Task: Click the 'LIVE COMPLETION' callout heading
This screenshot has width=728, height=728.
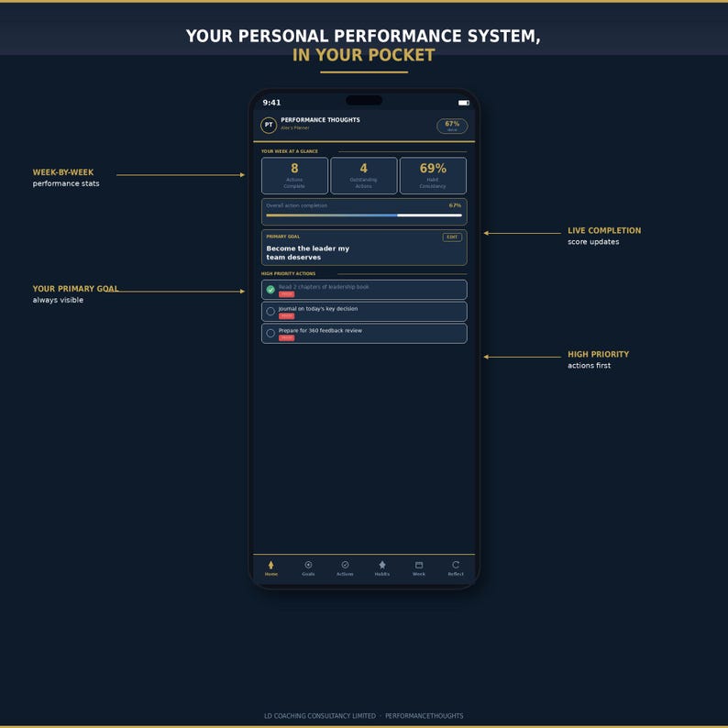Action: coord(604,231)
